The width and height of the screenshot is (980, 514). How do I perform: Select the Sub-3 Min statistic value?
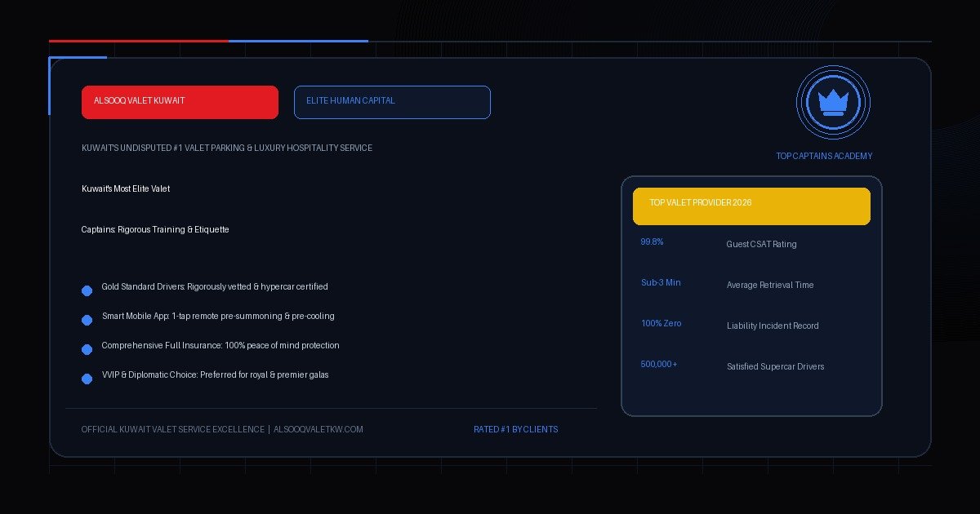pos(661,282)
